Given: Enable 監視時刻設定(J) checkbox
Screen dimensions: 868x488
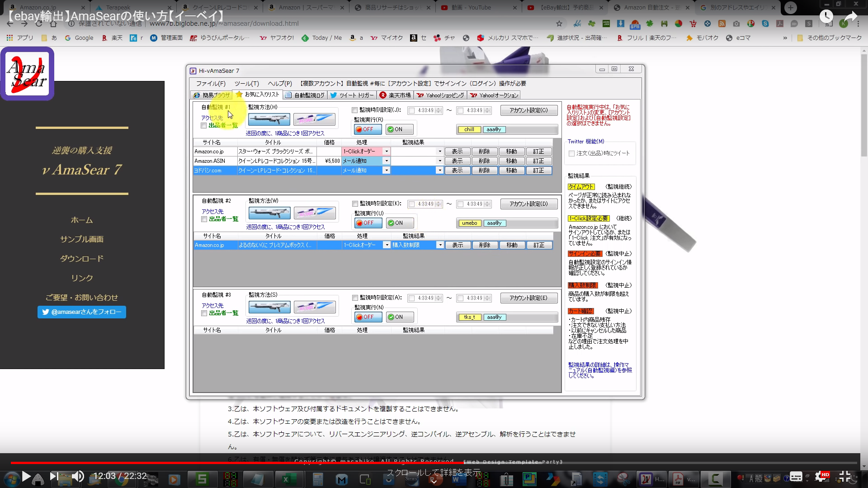Looking at the screenshot, I should click(x=355, y=110).
